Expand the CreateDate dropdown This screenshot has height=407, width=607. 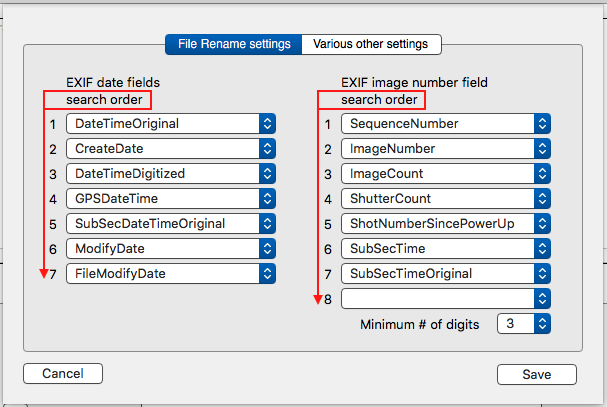(x=170, y=148)
